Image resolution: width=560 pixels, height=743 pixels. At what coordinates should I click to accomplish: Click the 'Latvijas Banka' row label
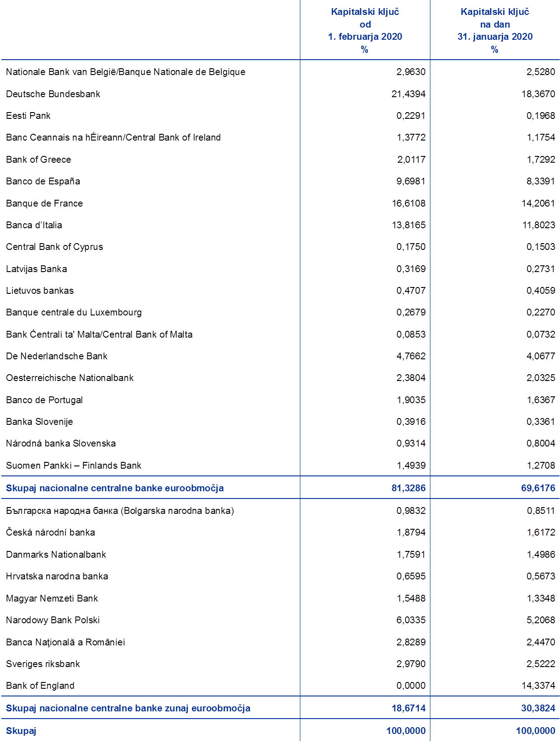point(36,269)
